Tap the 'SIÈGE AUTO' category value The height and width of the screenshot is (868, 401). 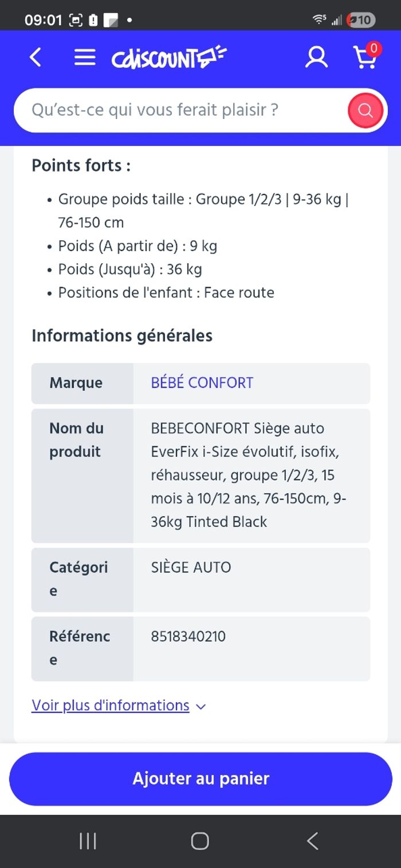(x=191, y=568)
